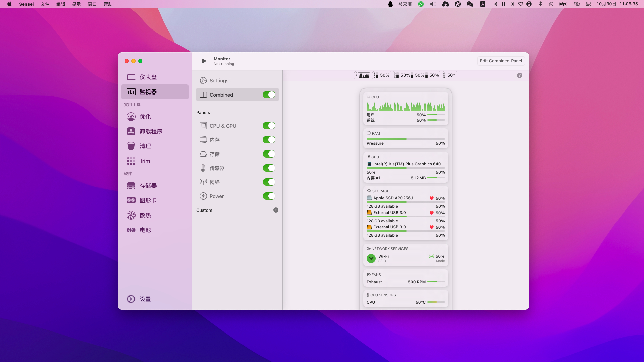Open the 清理 clean tool
Viewport: 644px width, 362px height.
145,146
